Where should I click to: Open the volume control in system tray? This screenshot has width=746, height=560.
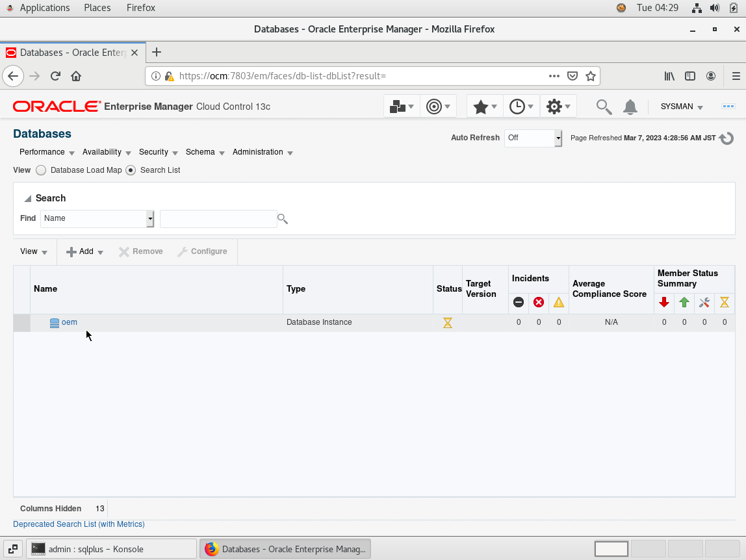(715, 8)
